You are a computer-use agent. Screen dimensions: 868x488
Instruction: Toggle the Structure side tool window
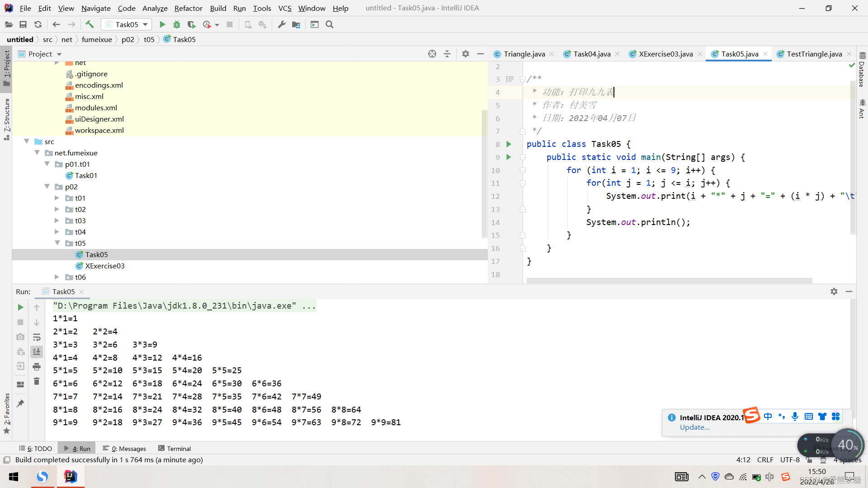tap(6, 119)
